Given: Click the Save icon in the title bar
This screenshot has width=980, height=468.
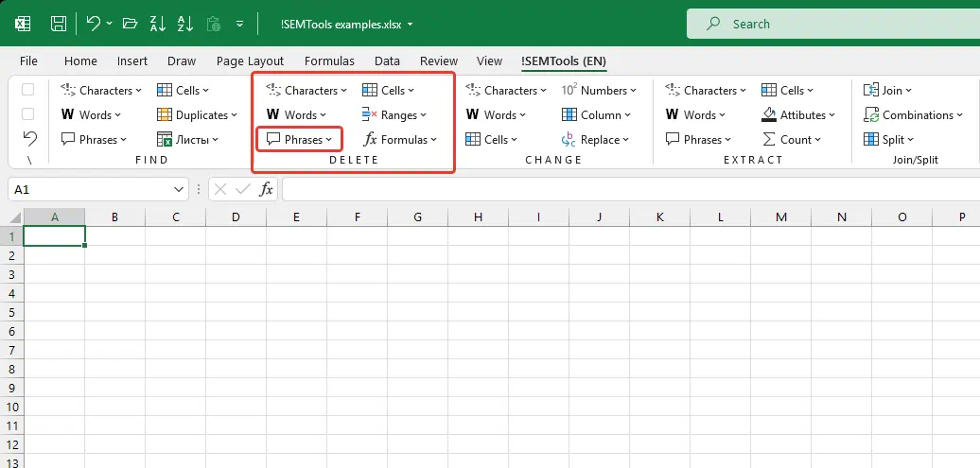Looking at the screenshot, I should click(59, 25).
